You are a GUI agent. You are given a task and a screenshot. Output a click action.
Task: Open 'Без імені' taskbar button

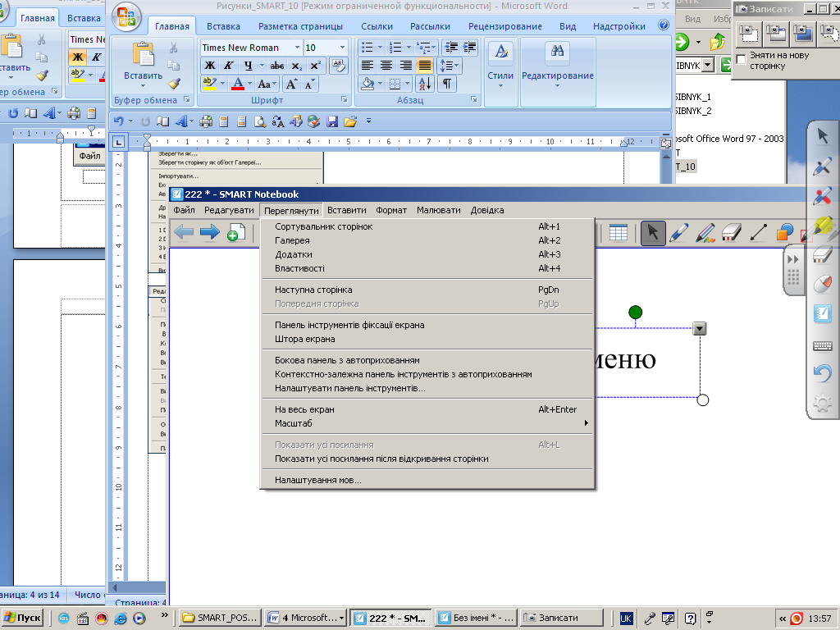coord(477,618)
